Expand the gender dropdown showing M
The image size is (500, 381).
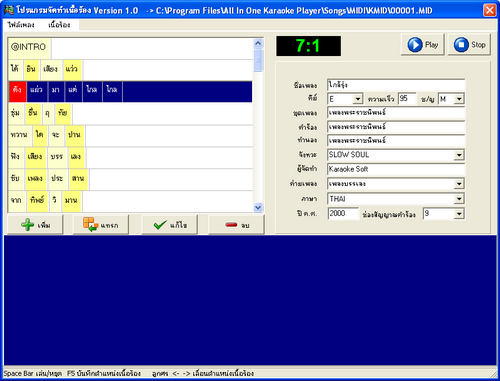tap(459, 99)
